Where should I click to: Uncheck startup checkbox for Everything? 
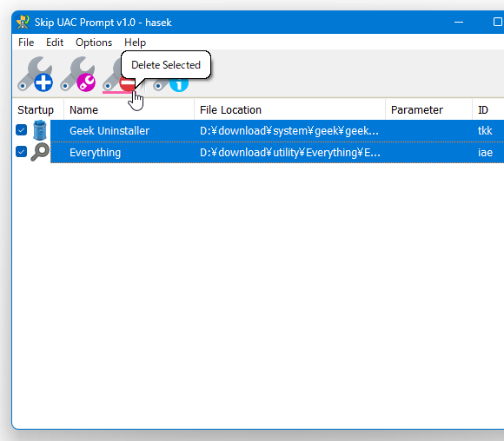click(21, 152)
